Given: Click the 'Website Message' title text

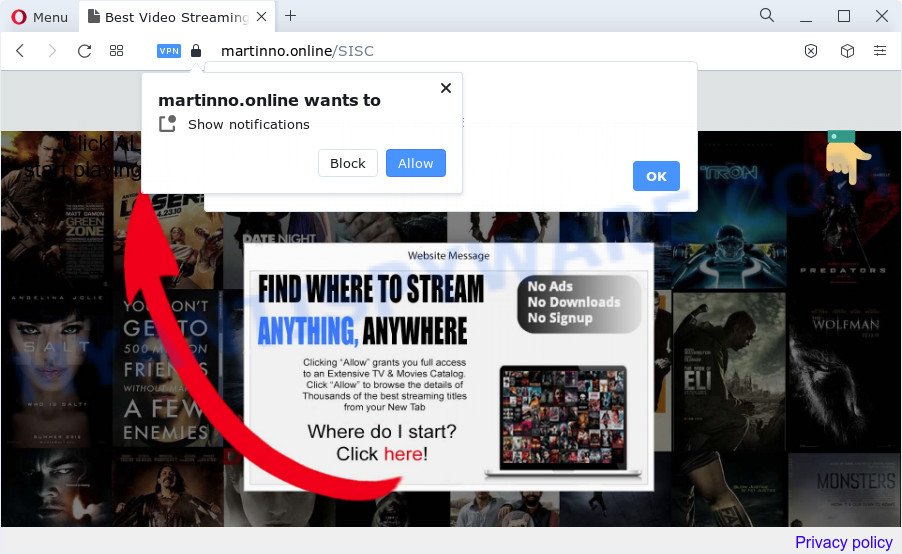Looking at the screenshot, I should click(x=449, y=255).
